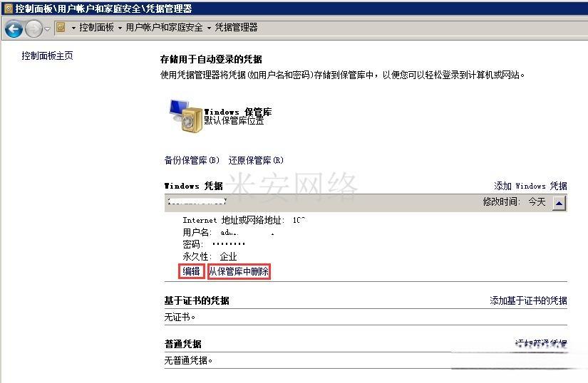The image size is (588, 383).
Task: Click 默认保管库位置 text
Action: coord(234,120)
